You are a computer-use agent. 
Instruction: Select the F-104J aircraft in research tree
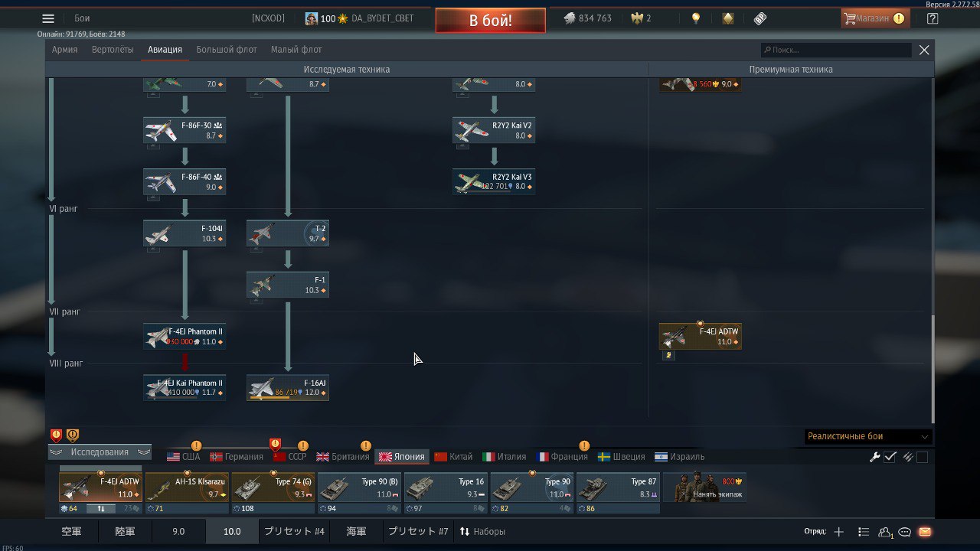tap(185, 233)
